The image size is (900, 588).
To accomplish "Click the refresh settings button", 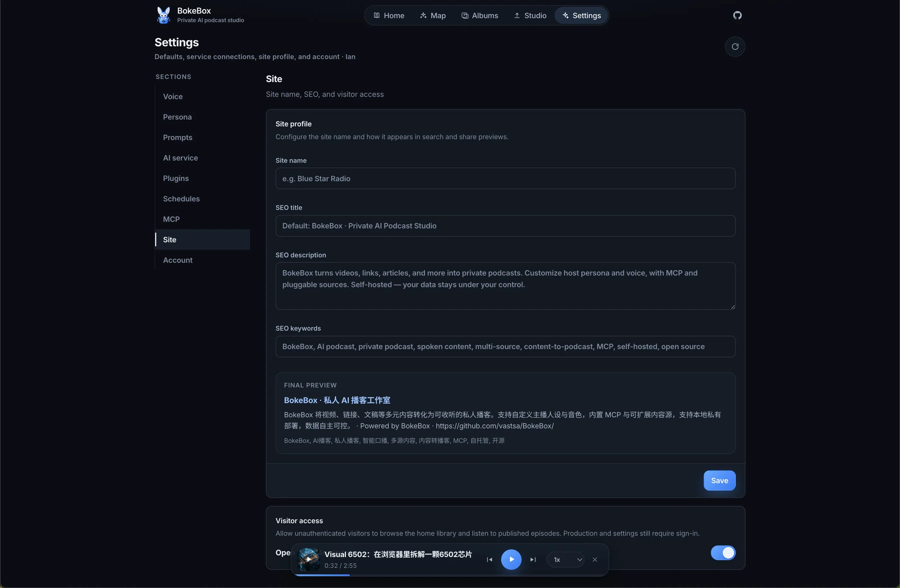I will click(x=735, y=46).
